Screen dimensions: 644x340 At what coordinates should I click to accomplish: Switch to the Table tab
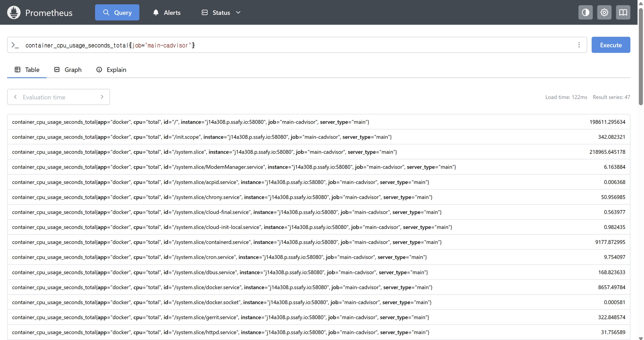click(x=27, y=70)
